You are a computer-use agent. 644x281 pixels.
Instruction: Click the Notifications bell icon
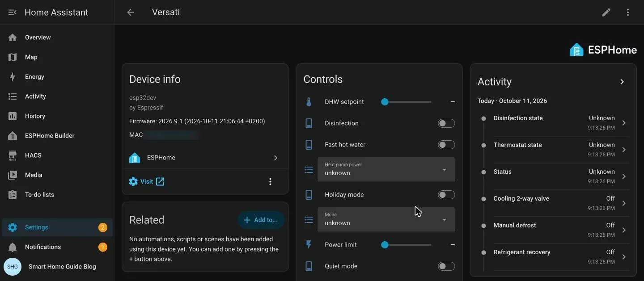coord(13,247)
